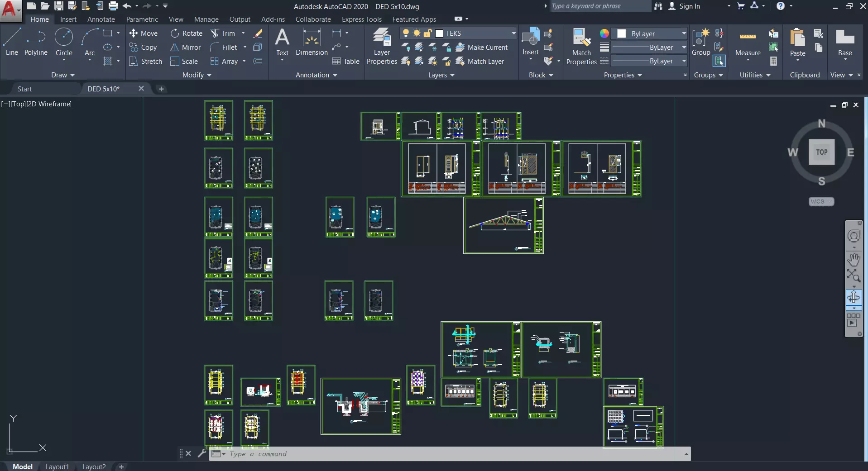
Task: Select the Line tool
Action: pyautogui.click(x=12, y=42)
